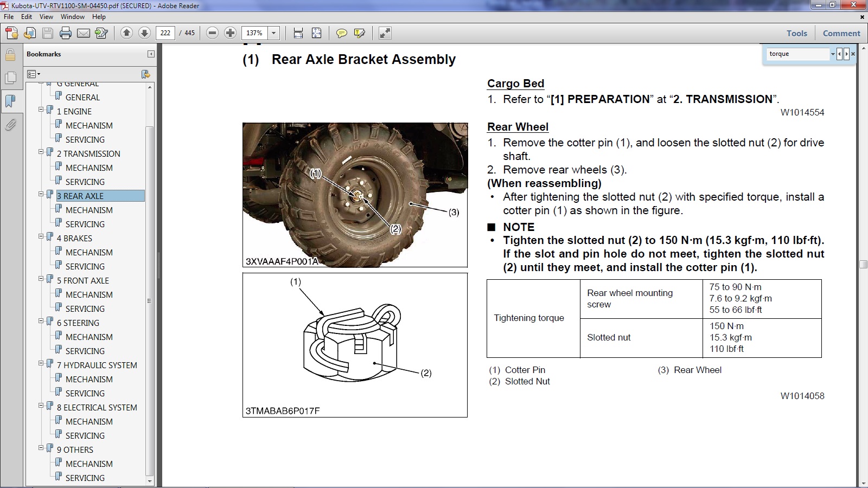Open the GENERAL bookmark entry

coord(82,98)
